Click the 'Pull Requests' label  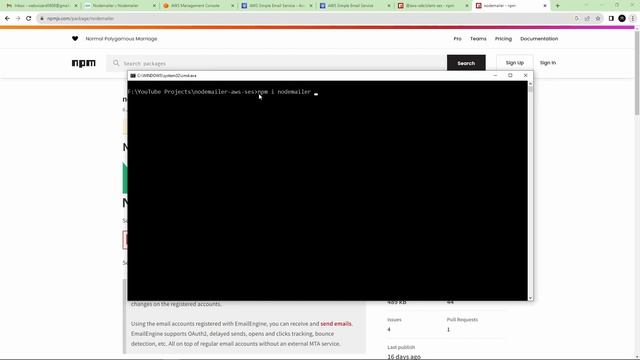click(462, 320)
